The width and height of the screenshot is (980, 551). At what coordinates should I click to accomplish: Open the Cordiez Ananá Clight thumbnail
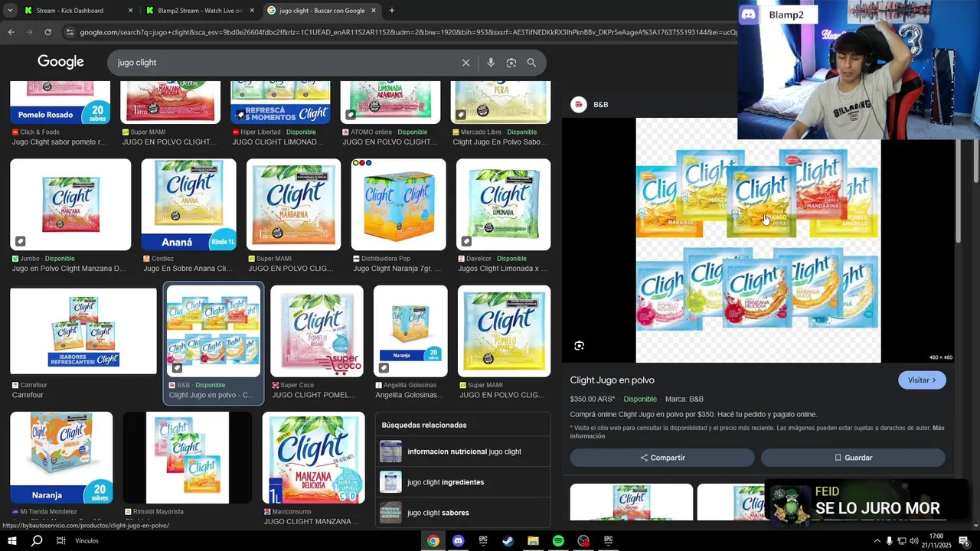pyautogui.click(x=188, y=204)
